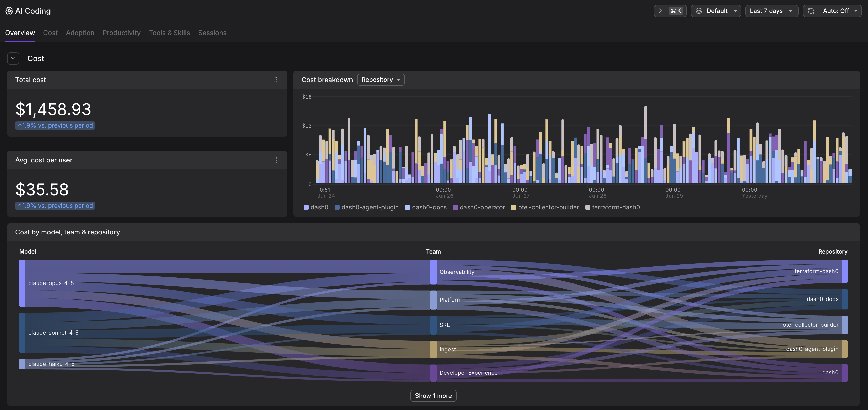Screen dimensions: 868x410
Task: Click the Team column header in Sankey
Action: [433, 251]
